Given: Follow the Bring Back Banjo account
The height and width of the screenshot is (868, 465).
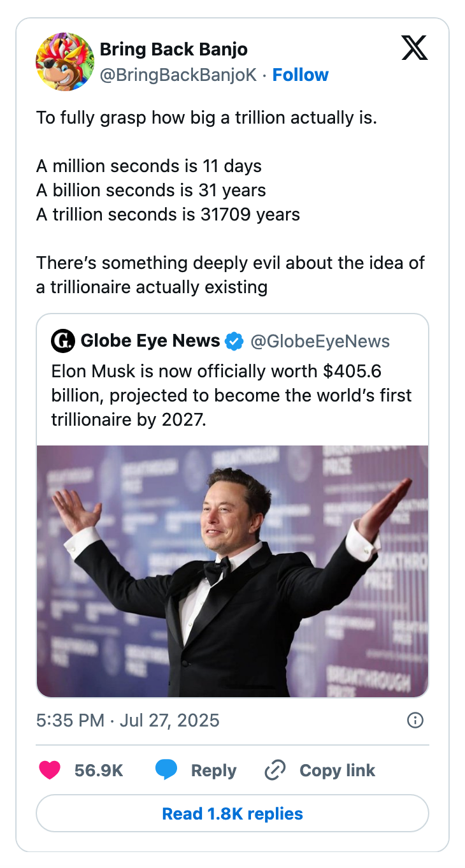Looking at the screenshot, I should (x=300, y=75).
